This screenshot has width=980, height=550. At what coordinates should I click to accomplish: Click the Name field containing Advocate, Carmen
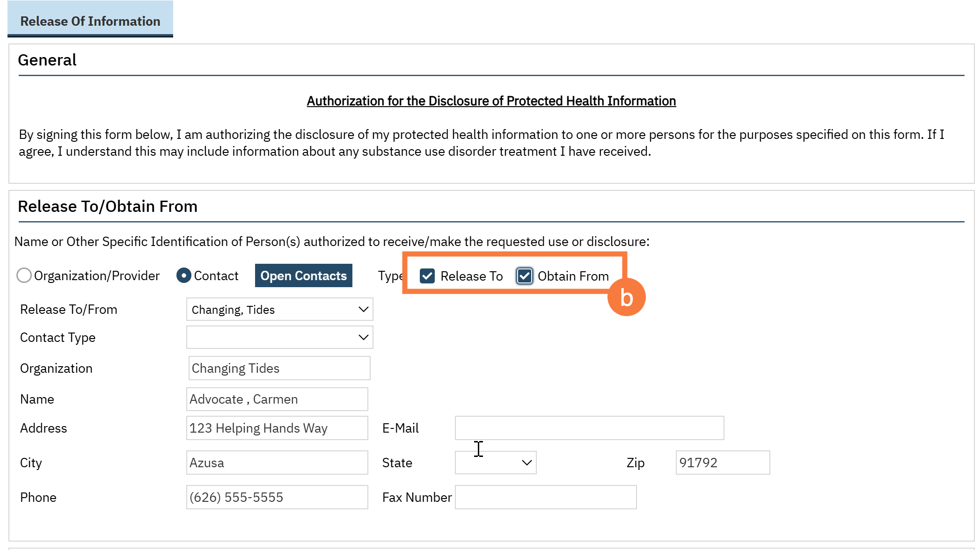(277, 399)
